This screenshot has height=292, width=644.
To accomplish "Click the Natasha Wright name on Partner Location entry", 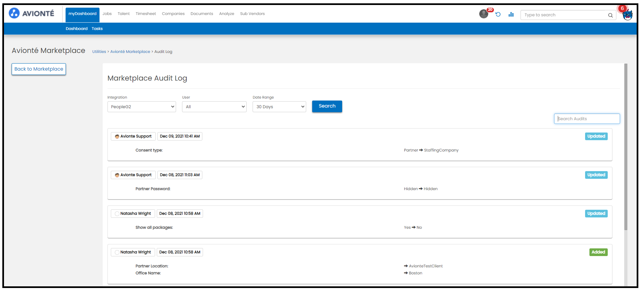I will click(x=135, y=252).
